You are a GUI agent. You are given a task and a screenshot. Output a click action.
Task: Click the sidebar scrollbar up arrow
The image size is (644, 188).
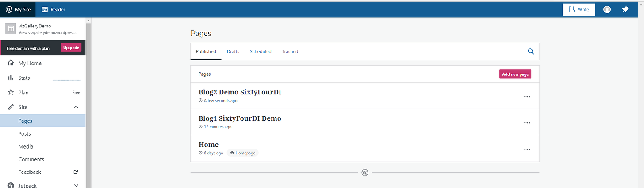click(88, 20)
